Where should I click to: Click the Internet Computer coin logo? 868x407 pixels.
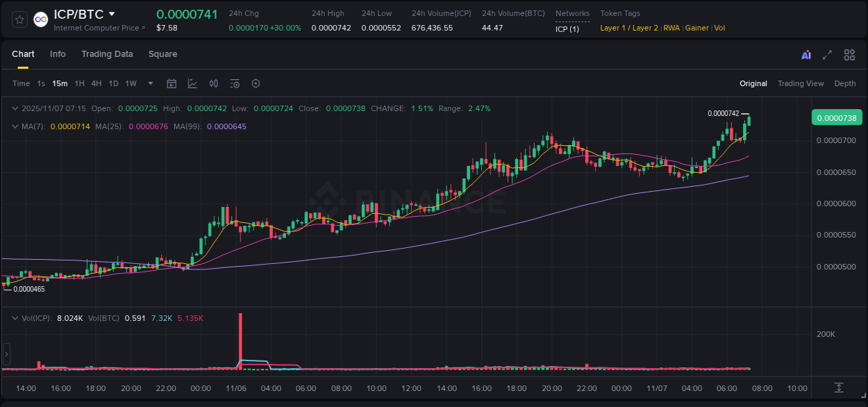pos(41,19)
